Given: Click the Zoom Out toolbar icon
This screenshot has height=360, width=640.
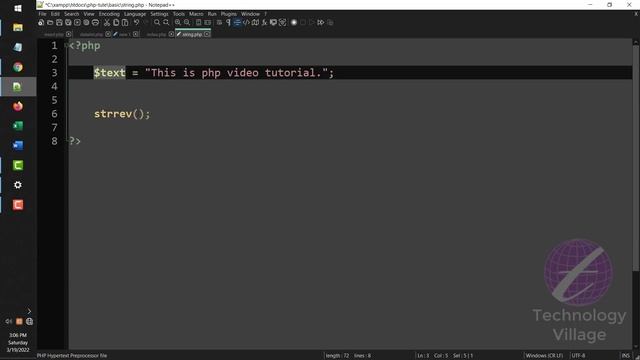Looking at the screenshot, I should click(187, 22).
